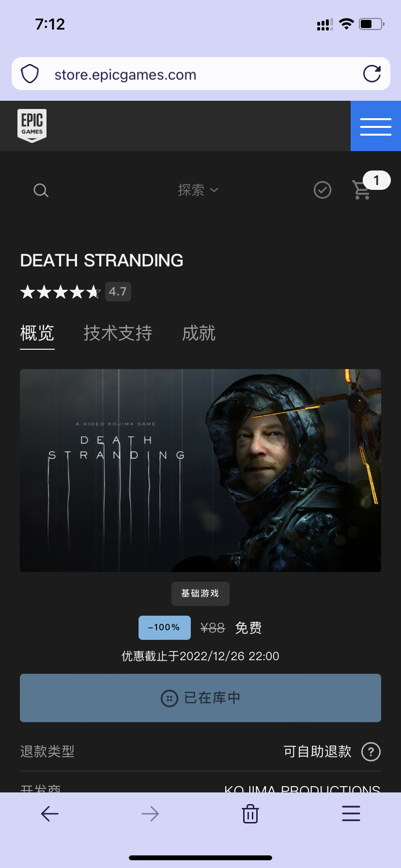This screenshot has width=401, height=868.
Task: Tap the 基础游戏 tag
Action: (200, 594)
